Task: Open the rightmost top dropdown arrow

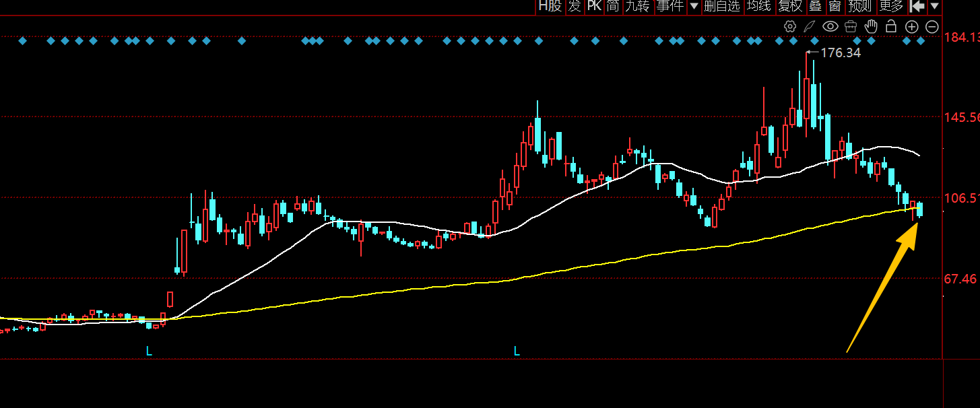Action: click(935, 6)
